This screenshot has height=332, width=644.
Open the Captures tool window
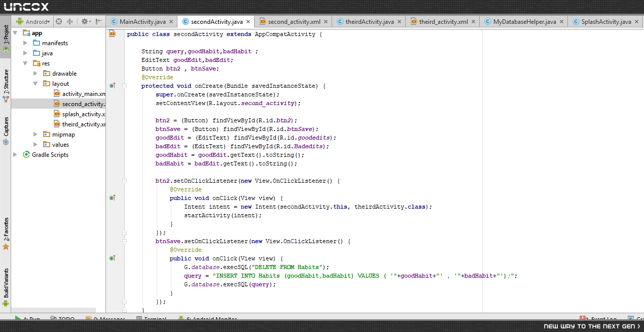click(6, 131)
